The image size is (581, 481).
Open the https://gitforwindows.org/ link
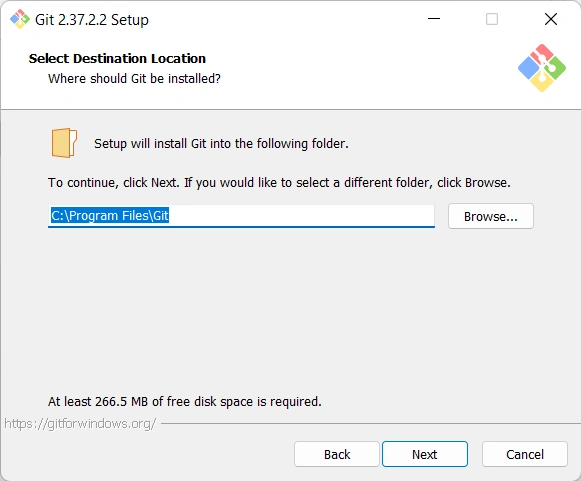[80, 424]
